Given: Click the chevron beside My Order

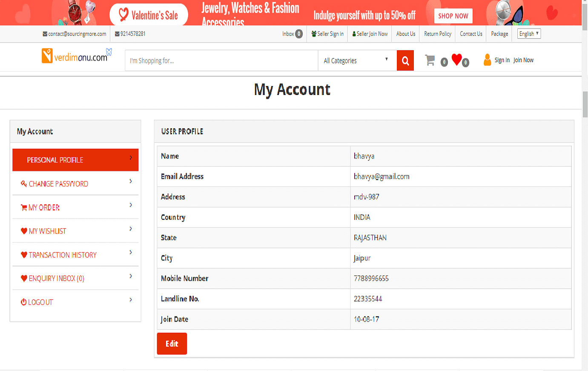Looking at the screenshot, I should [131, 205].
